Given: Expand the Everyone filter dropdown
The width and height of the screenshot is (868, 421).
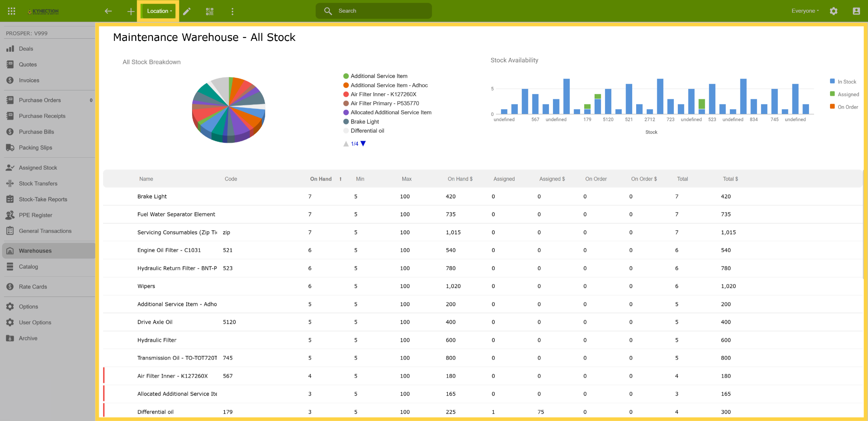Looking at the screenshot, I should pyautogui.click(x=805, y=11).
